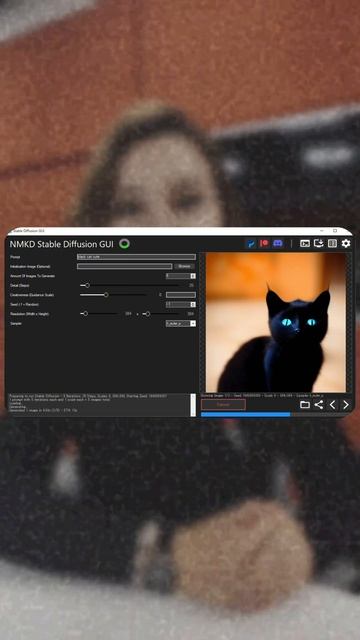Maximize the Stable Diffusion GUI window
Screen dimensions: 360x640
[335, 231]
